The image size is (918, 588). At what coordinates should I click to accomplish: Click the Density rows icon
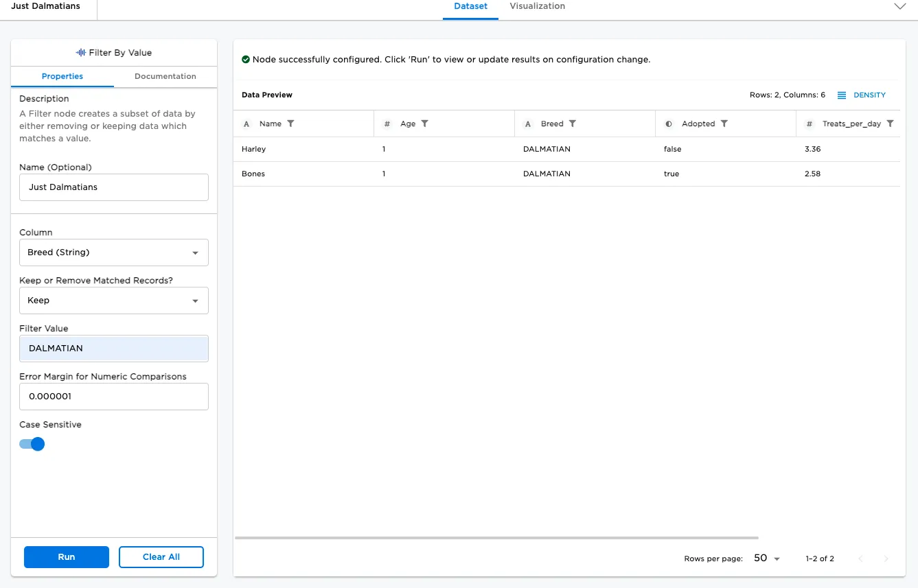click(842, 95)
